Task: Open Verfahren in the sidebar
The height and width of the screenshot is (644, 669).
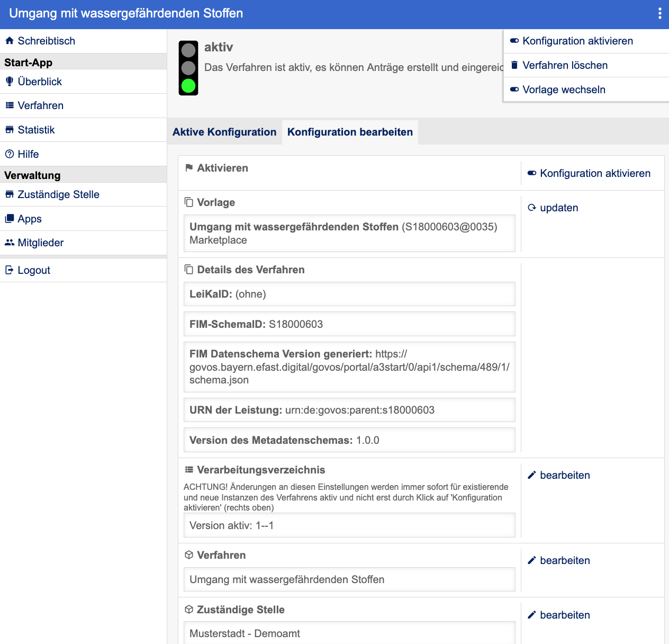Action: [x=41, y=106]
